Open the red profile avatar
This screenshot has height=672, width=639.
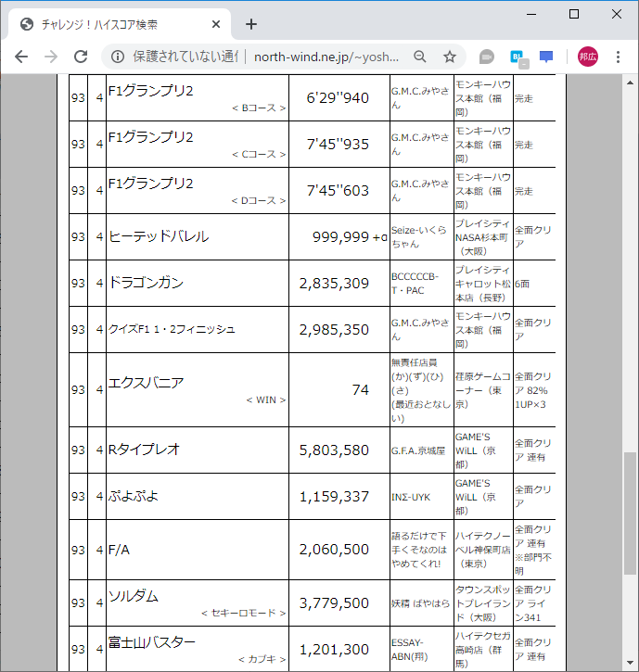588,57
